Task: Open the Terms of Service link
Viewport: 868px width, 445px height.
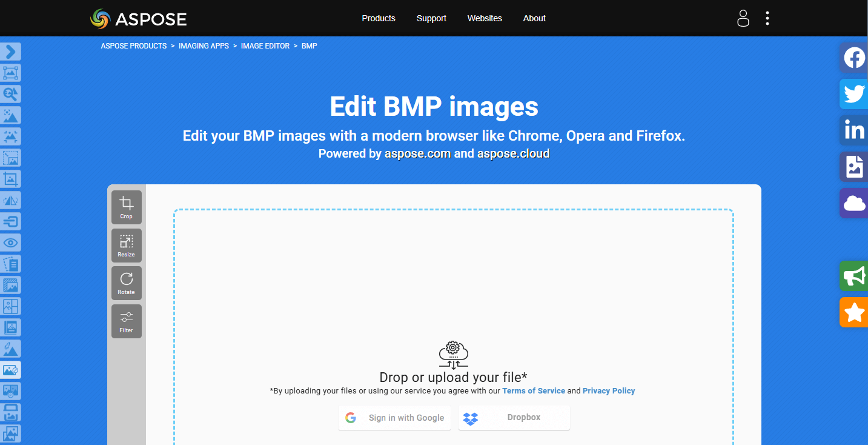Action: pos(534,390)
